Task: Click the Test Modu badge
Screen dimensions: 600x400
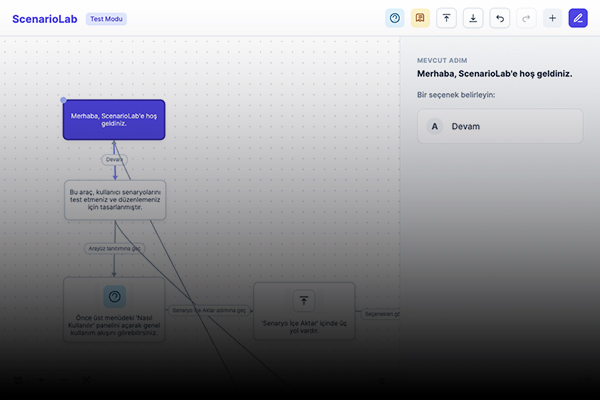Action: pos(106,19)
